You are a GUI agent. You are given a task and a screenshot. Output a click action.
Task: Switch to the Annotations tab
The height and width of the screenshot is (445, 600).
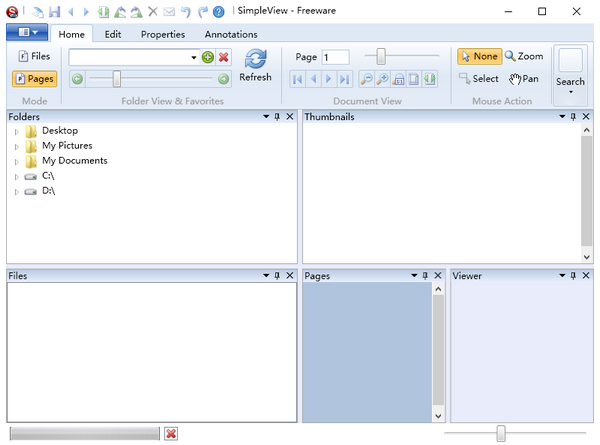pos(230,34)
